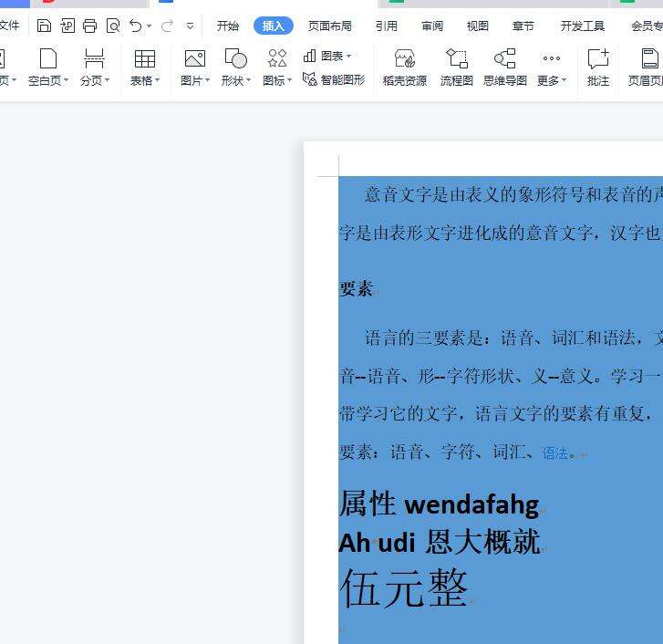Add a comment with 批注

coord(597,68)
